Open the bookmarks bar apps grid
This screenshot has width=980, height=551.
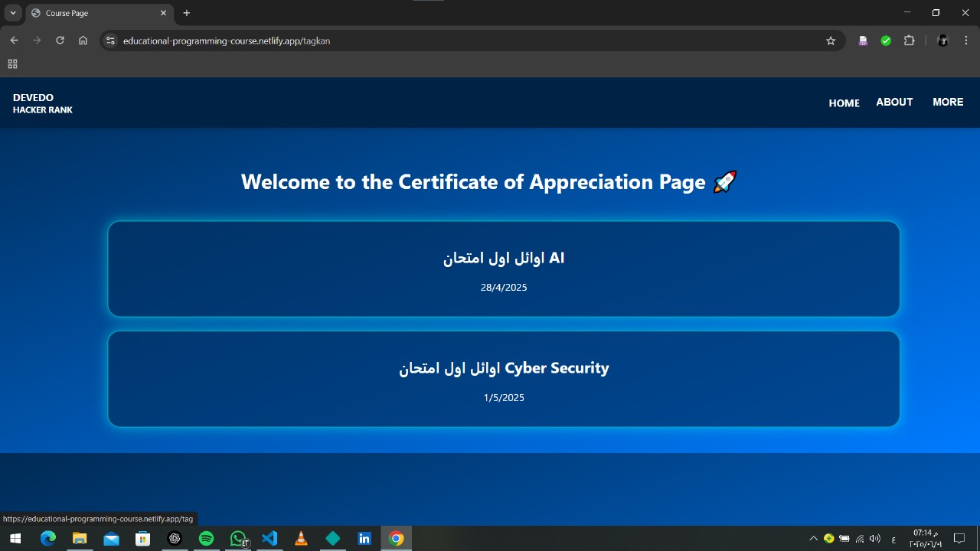tap(12, 64)
